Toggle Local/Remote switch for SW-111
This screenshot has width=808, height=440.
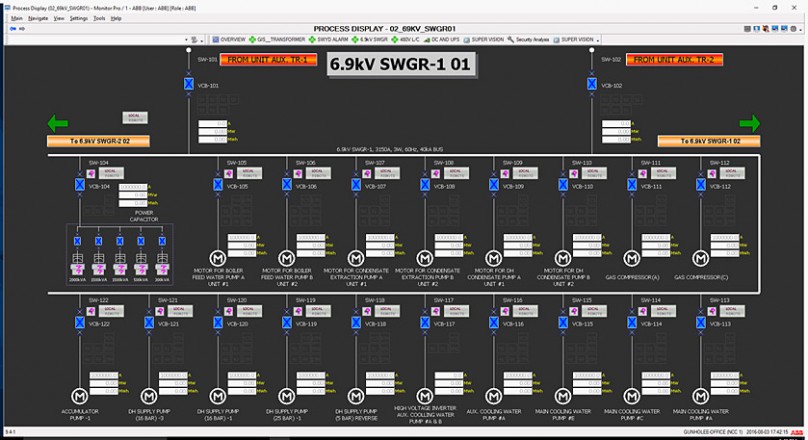(663, 173)
